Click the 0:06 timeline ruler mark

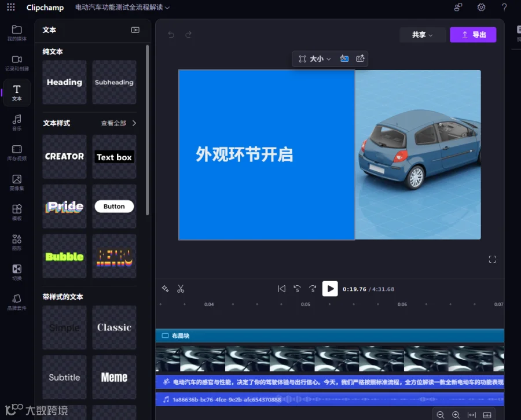tap(402, 304)
